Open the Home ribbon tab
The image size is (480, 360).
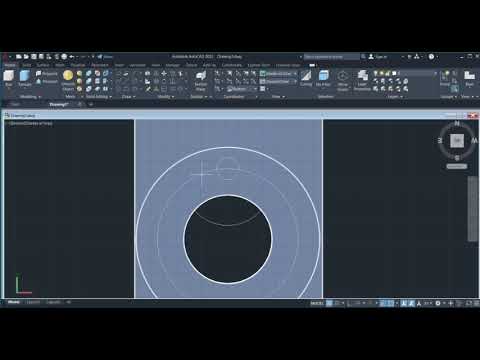tap(10, 65)
